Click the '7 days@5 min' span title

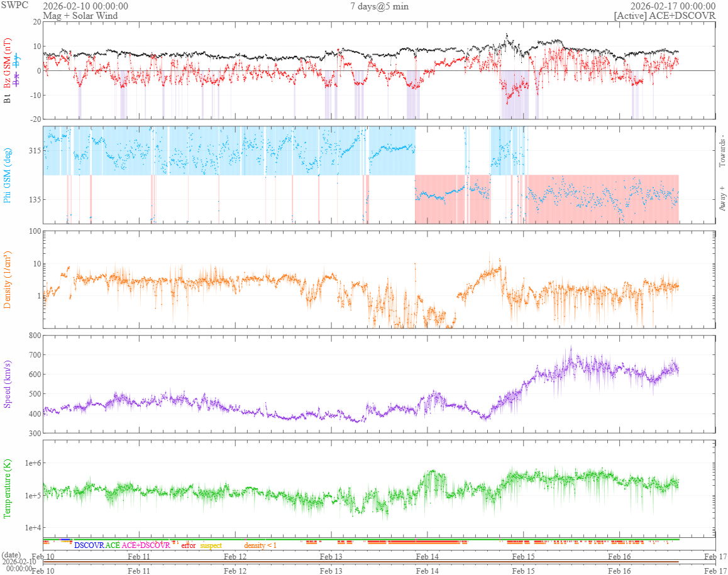380,6
